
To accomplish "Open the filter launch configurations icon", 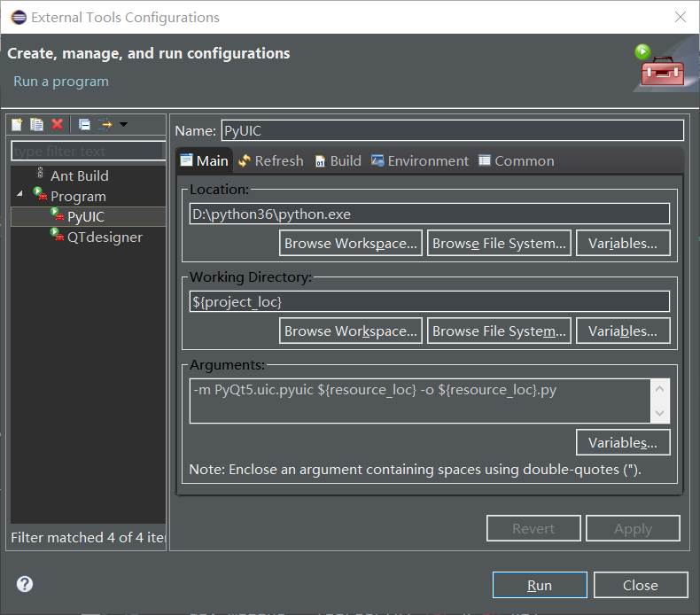I will [105, 124].
